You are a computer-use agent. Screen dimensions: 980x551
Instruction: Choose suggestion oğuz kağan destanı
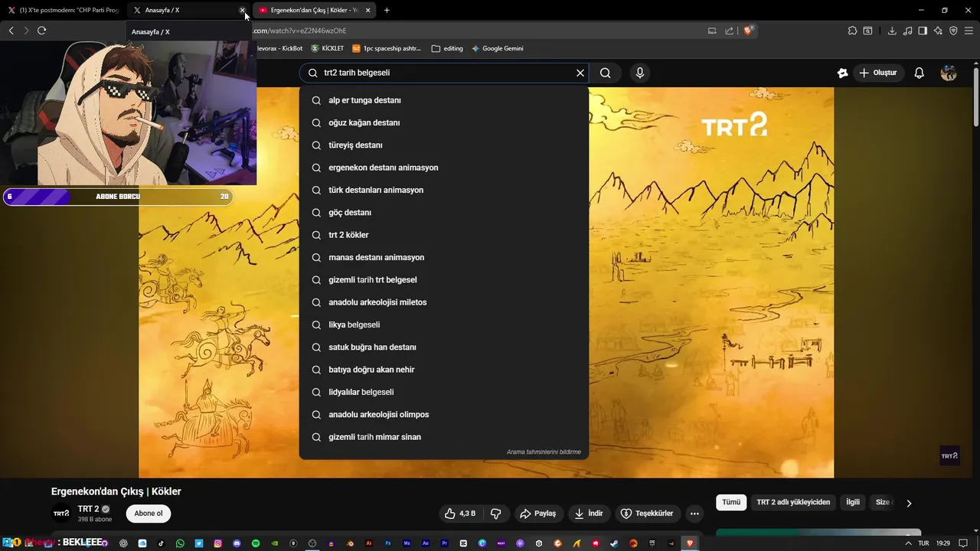[444, 122]
